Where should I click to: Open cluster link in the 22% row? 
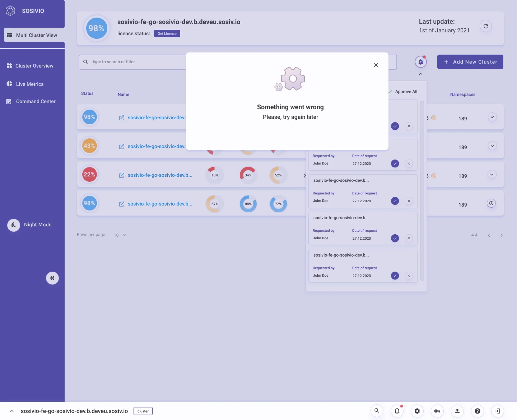pos(160,175)
